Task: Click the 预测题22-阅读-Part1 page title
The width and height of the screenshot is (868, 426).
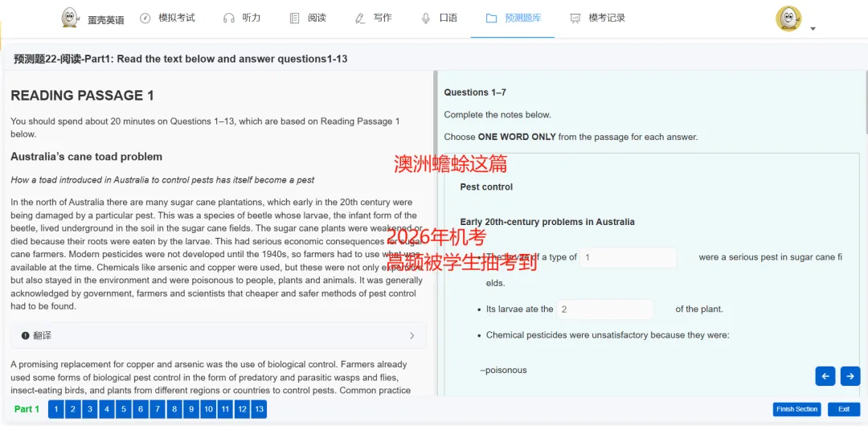Action: click(x=181, y=59)
